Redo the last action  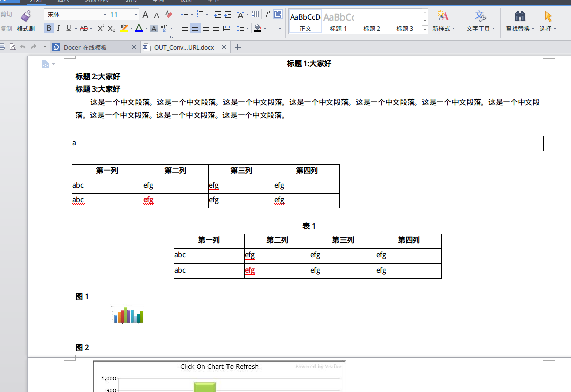[x=34, y=47]
